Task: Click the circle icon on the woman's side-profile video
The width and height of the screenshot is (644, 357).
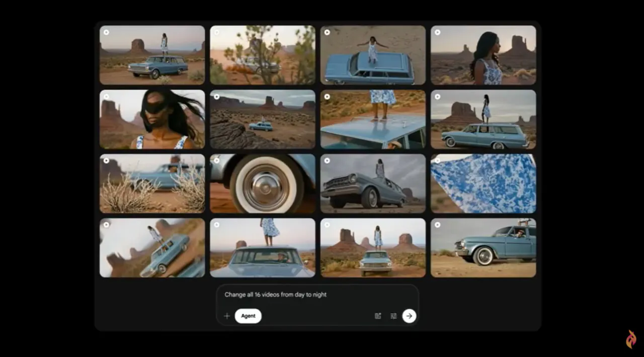Action: point(437,32)
